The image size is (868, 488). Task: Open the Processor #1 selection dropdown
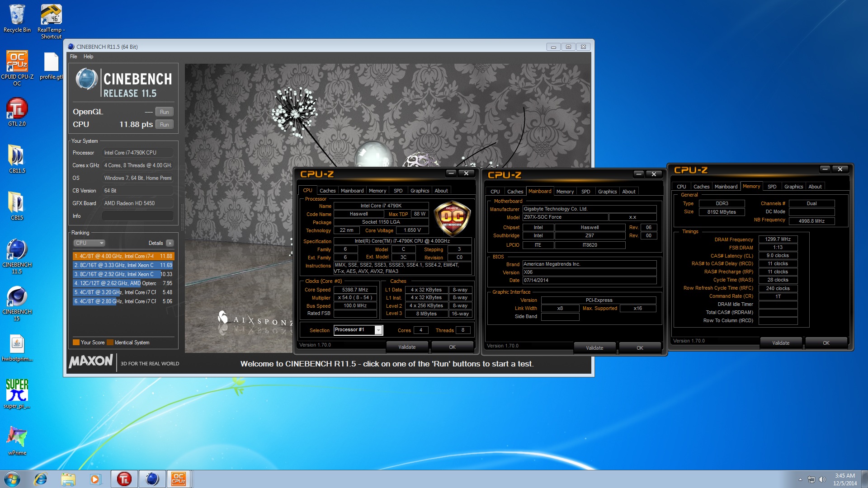click(358, 330)
